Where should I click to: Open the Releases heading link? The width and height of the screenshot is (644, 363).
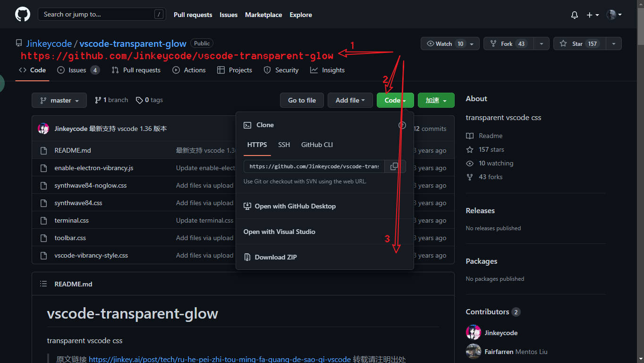click(480, 211)
